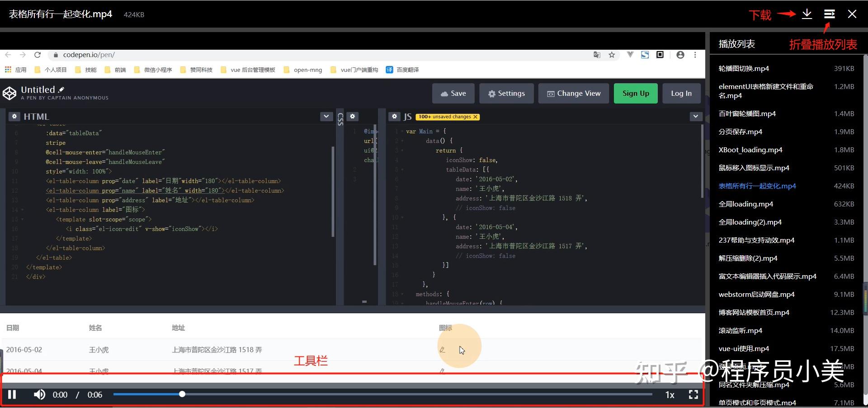Click the Sign Up button

point(635,93)
